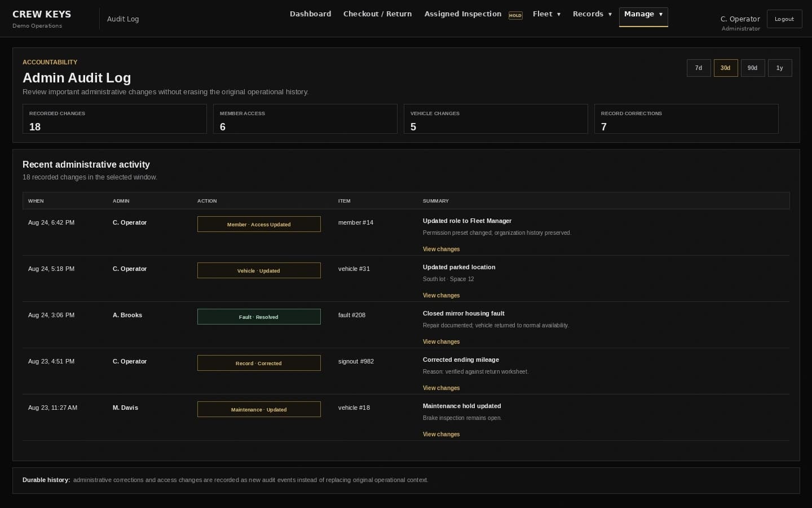Click the Aug 24, 3:06 PM timestamp
The width and height of the screenshot is (812, 508).
(51, 315)
